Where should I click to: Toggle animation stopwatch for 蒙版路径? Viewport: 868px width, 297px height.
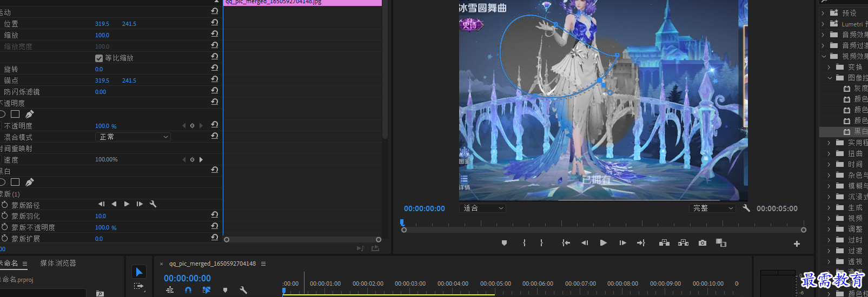point(4,205)
